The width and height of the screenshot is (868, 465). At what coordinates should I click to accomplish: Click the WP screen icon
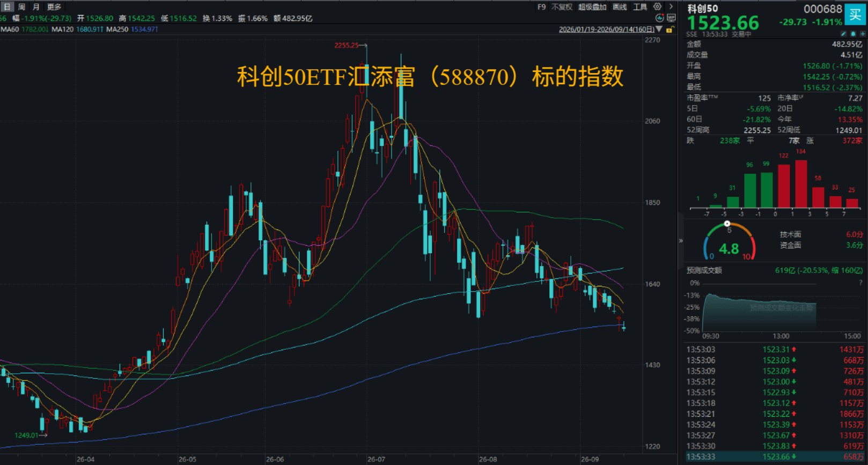click(671, 18)
